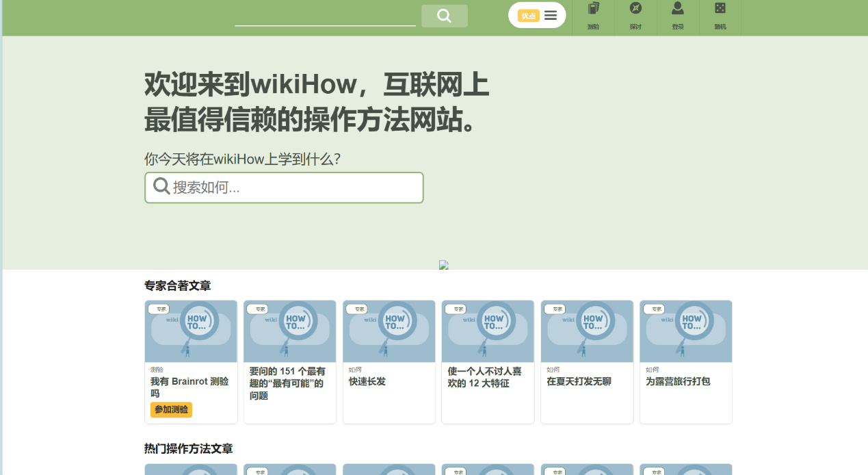This screenshot has height=475, width=868.
Task: Click the 在夏天打发无聊 article thumbnail
Action: click(587, 331)
